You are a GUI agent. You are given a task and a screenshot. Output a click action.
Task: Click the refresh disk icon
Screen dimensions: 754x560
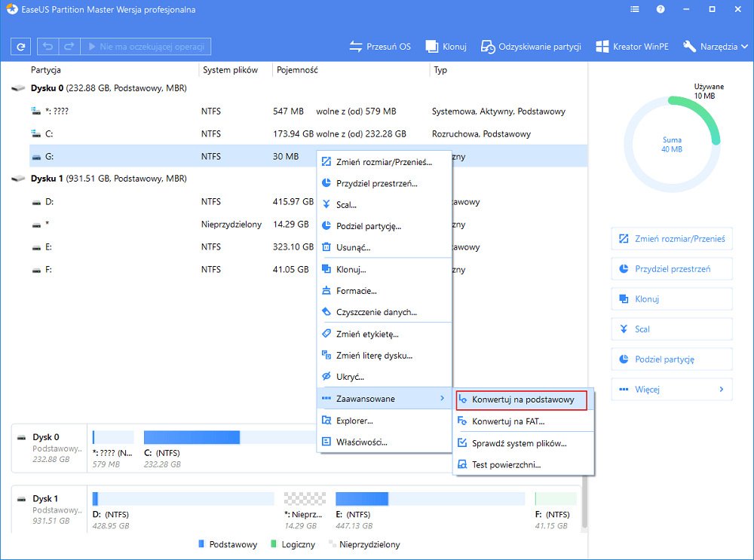click(x=20, y=47)
